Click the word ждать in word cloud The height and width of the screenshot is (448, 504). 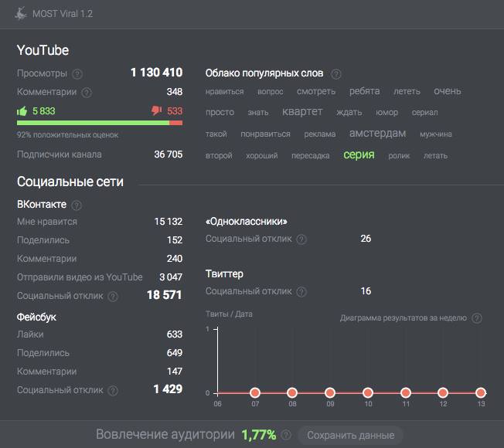pos(349,113)
